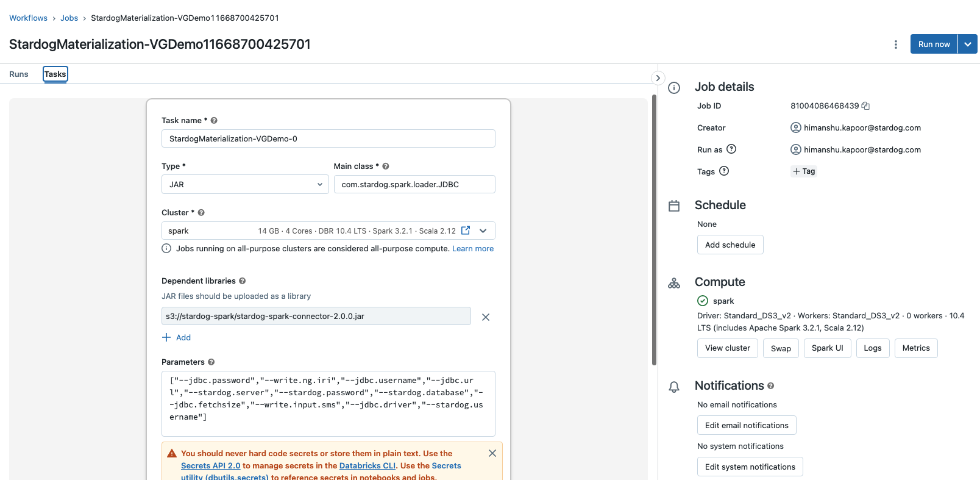Open the Run now dropdown arrow
The width and height of the screenshot is (980, 480).
pyautogui.click(x=968, y=44)
